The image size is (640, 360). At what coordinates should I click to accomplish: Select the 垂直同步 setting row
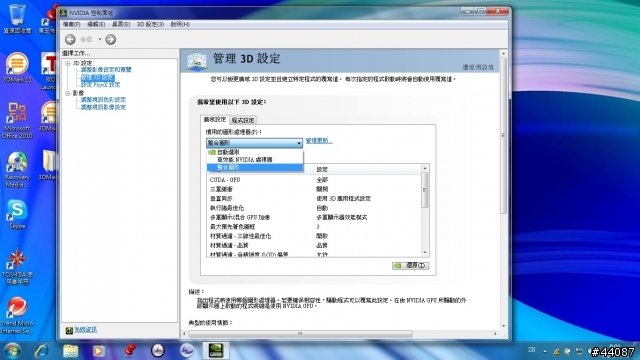point(314,199)
